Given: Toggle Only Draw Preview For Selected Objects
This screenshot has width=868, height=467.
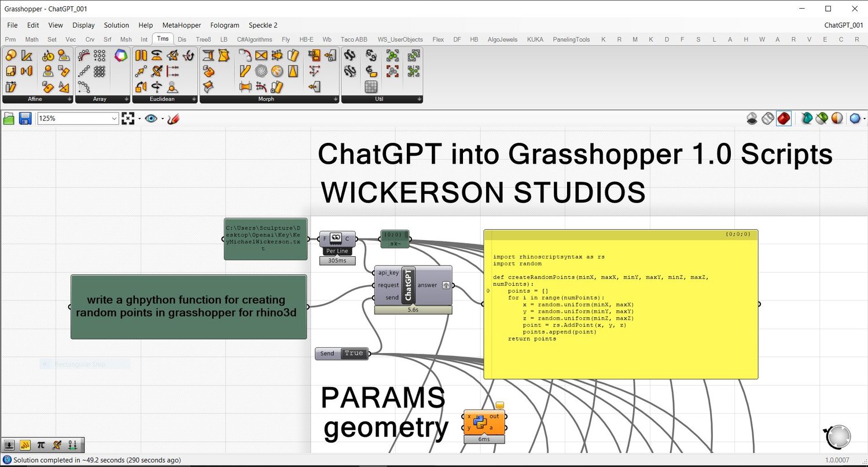Looking at the screenshot, I should pyautogui.click(x=807, y=119).
